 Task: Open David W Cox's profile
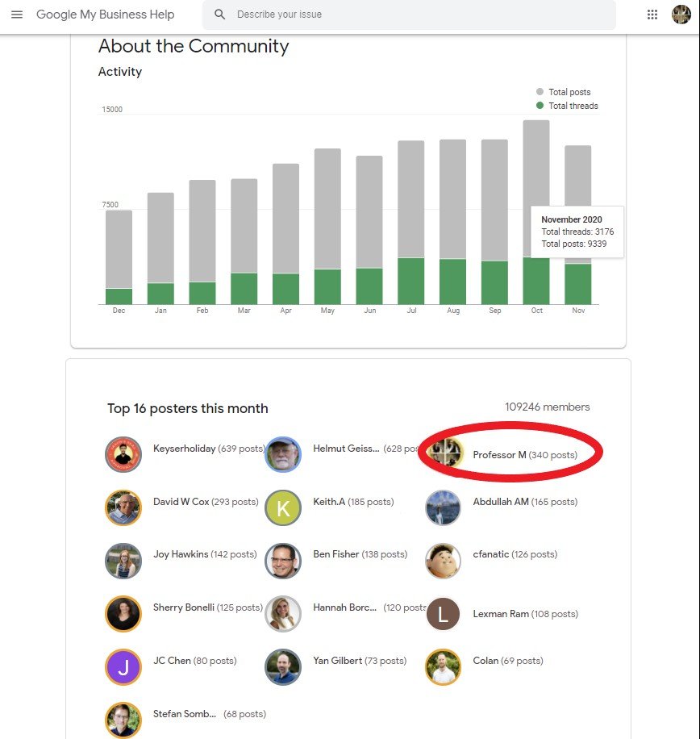[181, 502]
